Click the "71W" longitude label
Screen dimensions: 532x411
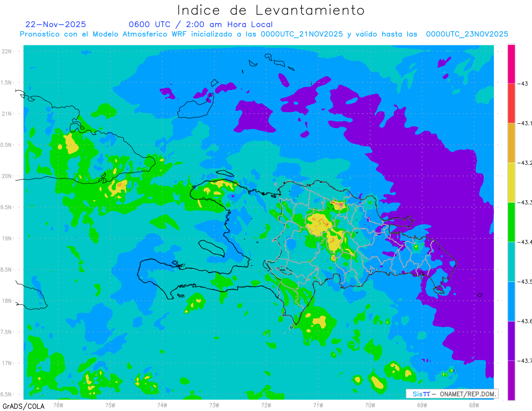(318, 405)
